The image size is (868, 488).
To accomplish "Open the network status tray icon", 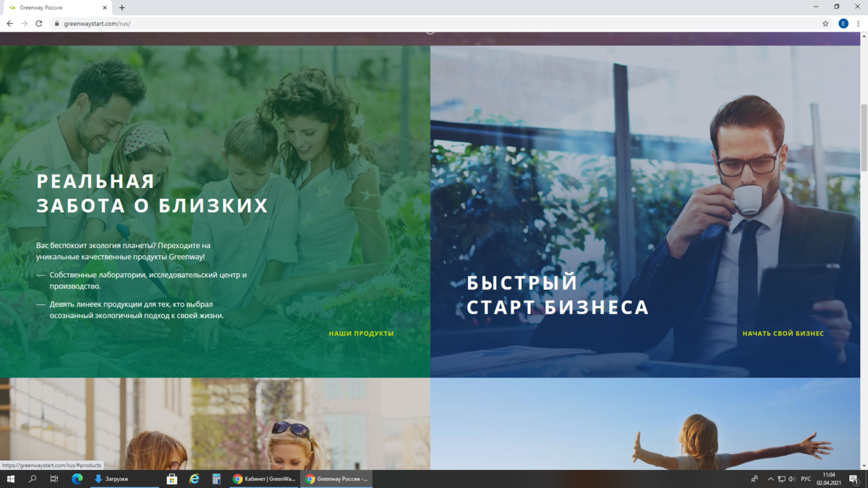I will tap(781, 479).
